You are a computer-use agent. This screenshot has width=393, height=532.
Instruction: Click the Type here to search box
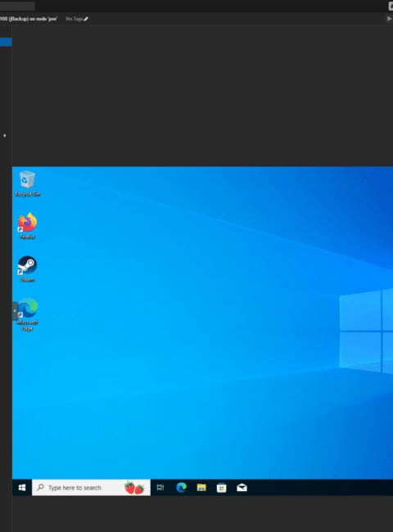(x=91, y=488)
